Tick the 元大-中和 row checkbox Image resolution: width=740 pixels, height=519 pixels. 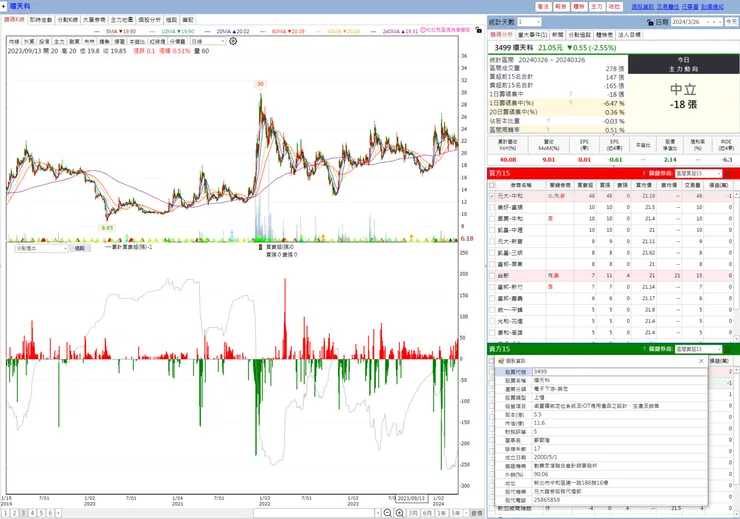point(492,196)
